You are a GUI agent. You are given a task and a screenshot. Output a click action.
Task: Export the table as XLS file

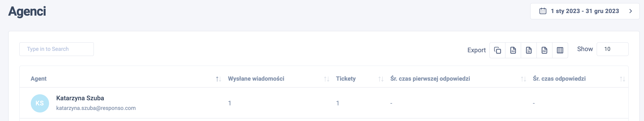click(x=513, y=50)
